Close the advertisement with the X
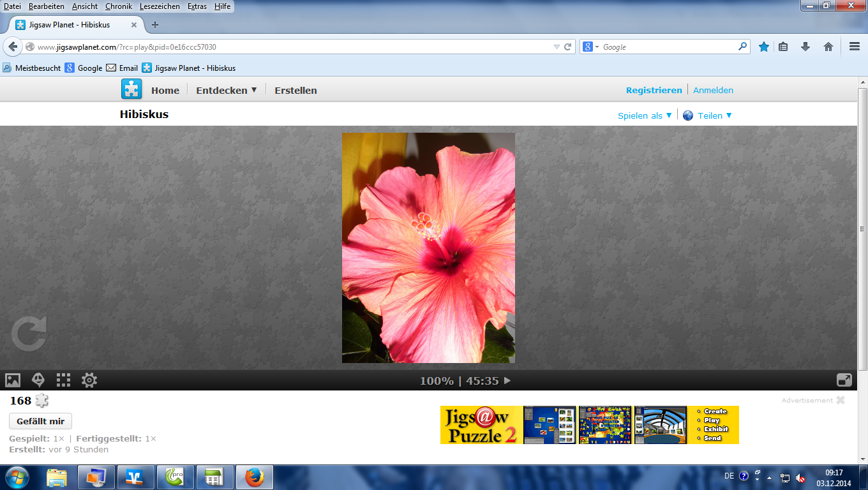The width and height of the screenshot is (868, 490). pyautogui.click(x=841, y=400)
